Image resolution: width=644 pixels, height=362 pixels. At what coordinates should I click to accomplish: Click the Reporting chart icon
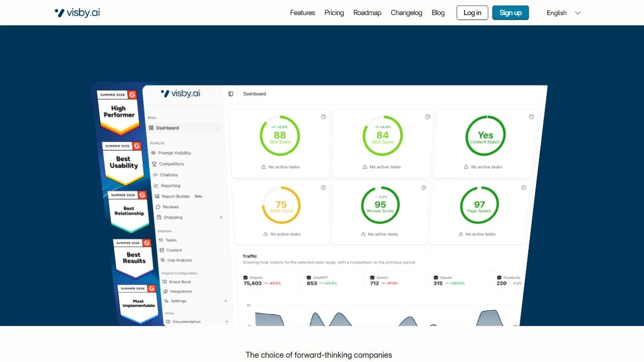(x=156, y=186)
